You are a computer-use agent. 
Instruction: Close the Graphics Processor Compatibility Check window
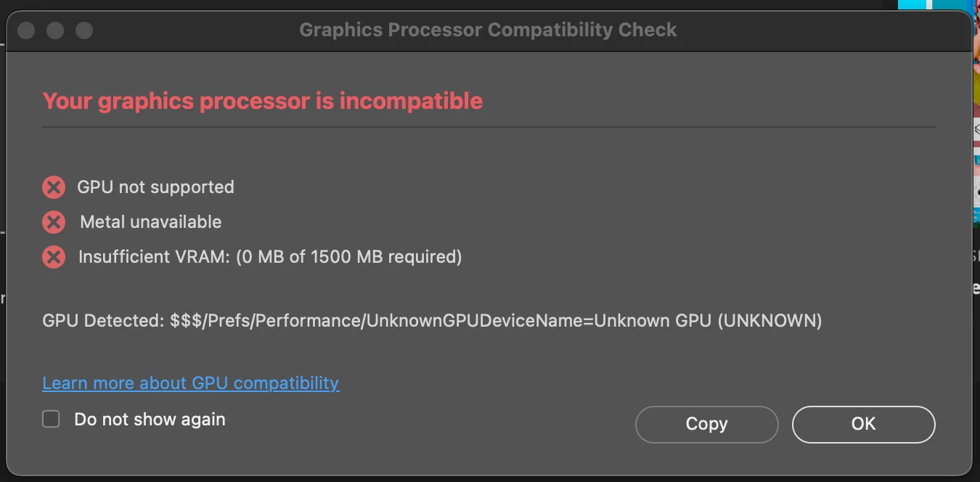point(26,30)
